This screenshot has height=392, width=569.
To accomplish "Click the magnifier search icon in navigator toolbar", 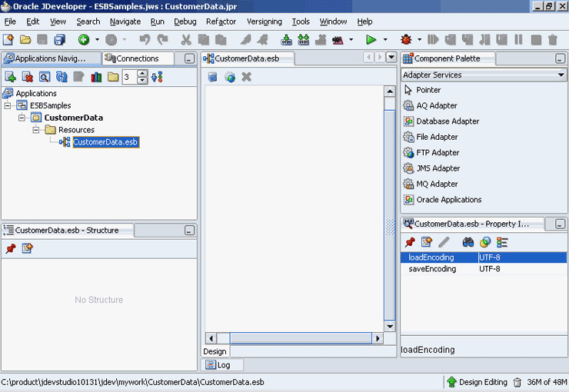I will point(45,77).
